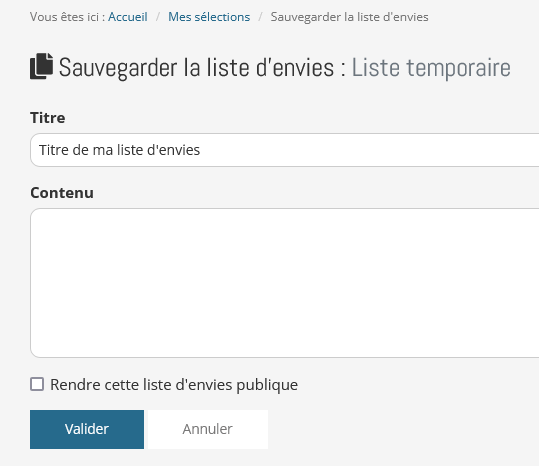Click empty page background beside Annuler button

pyautogui.click(x=395, y=429)
